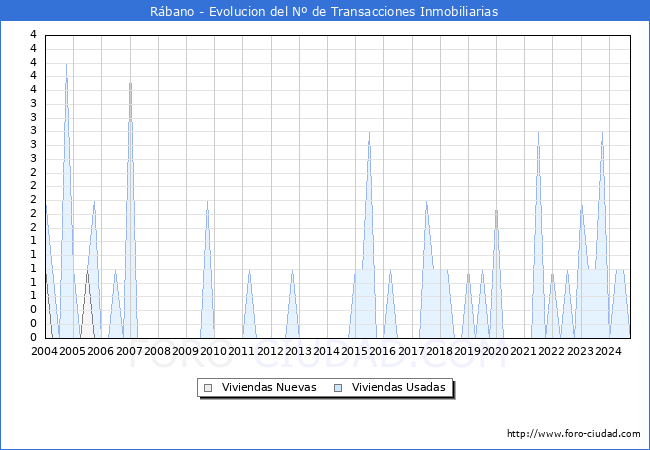Viewport: 650px width, 450px height.
Task: Click the 2016 x-axis label
Action: [382, 351]
